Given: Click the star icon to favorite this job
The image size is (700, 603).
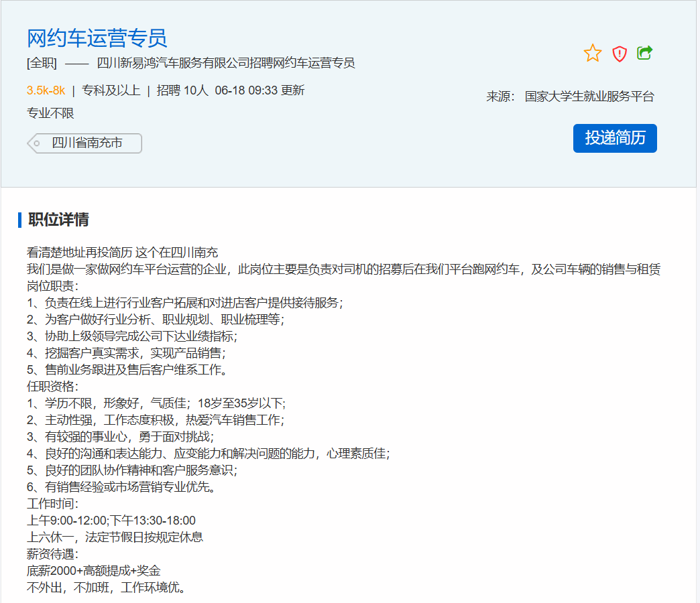Looking at the screenshot, I should (593, 53).
